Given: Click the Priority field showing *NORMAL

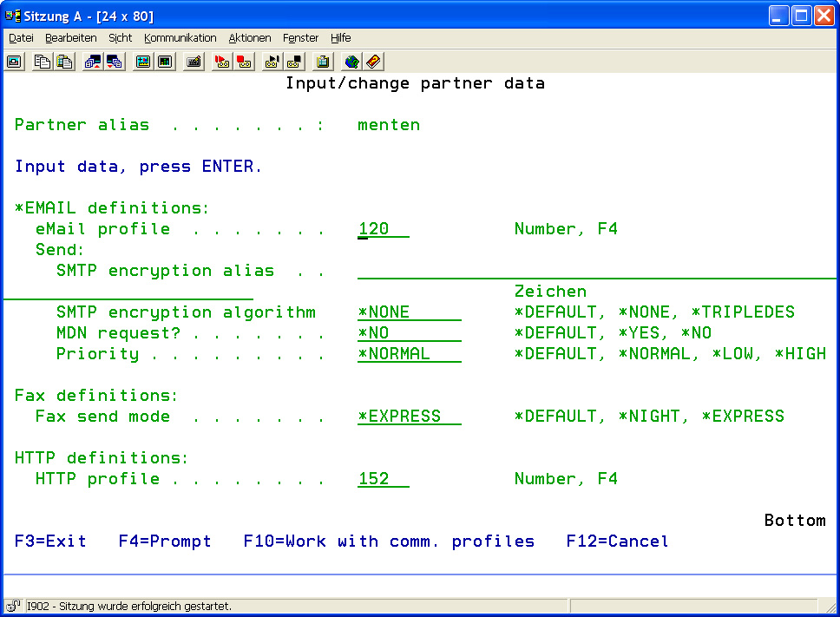Looking at the screenshot, I should click(409, 354).
